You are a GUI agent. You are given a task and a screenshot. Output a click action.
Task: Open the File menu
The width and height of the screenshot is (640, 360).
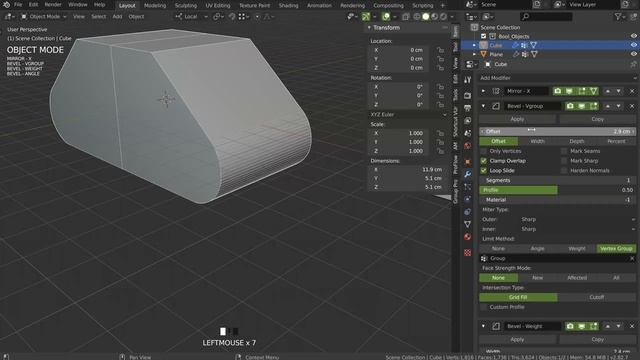pos(18,5)
